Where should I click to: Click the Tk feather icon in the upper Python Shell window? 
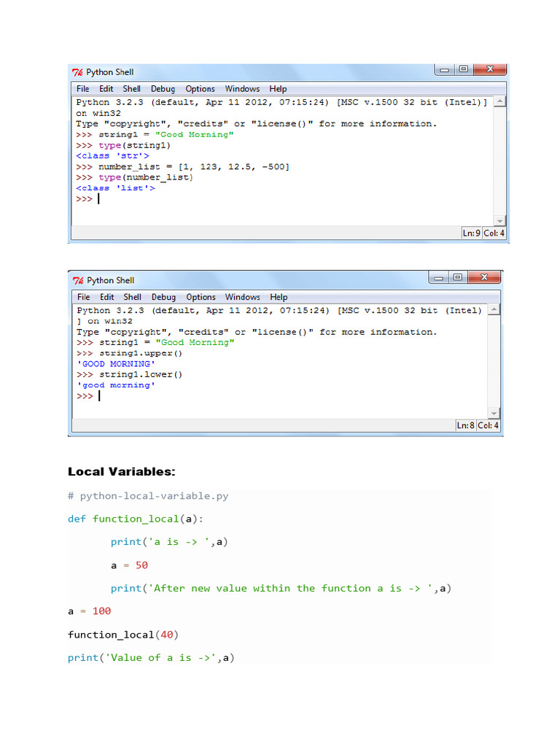point(77,72)
